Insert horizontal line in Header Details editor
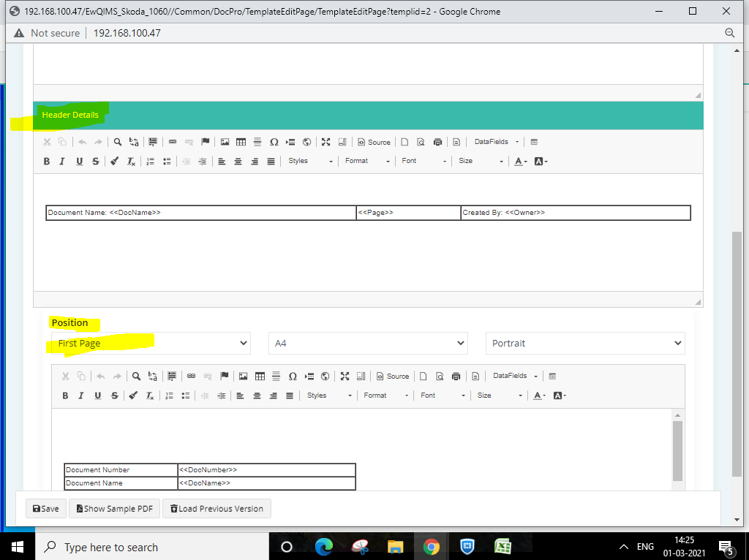749x560 pixels. [257, 142]
